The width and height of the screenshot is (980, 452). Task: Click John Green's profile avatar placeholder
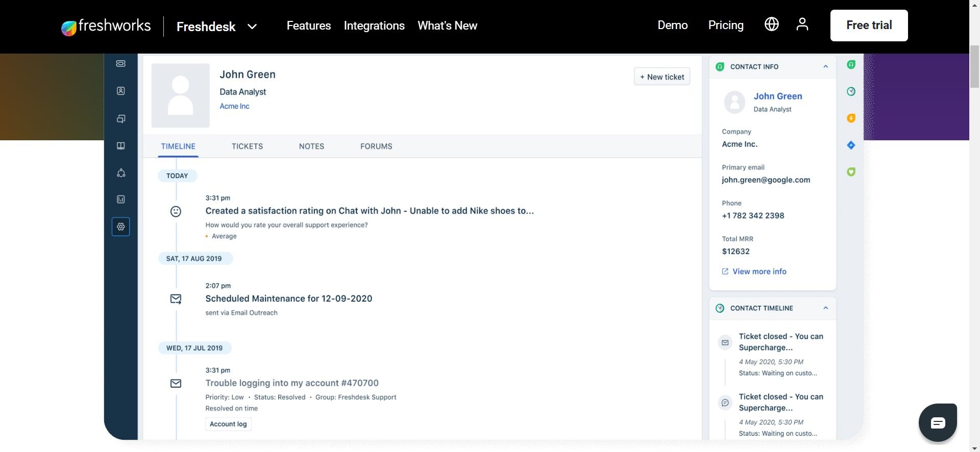(181, 95)
